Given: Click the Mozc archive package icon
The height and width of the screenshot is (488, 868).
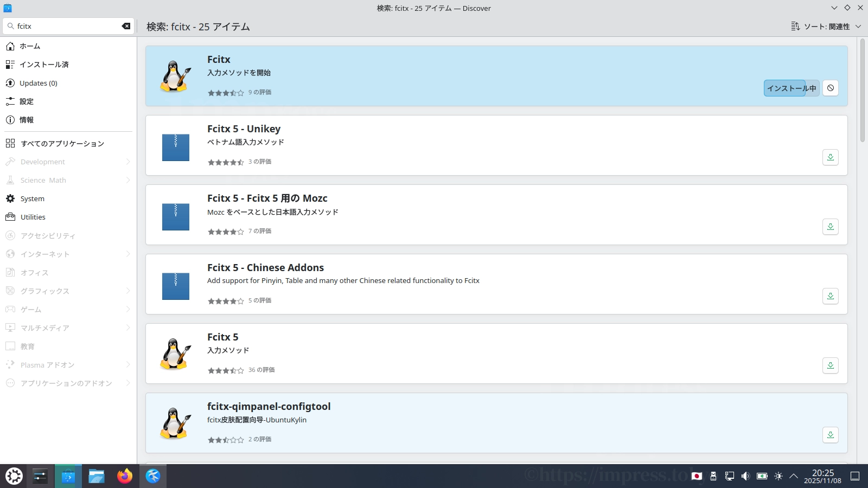Looking at the screenshot, I should click(175, 217).
